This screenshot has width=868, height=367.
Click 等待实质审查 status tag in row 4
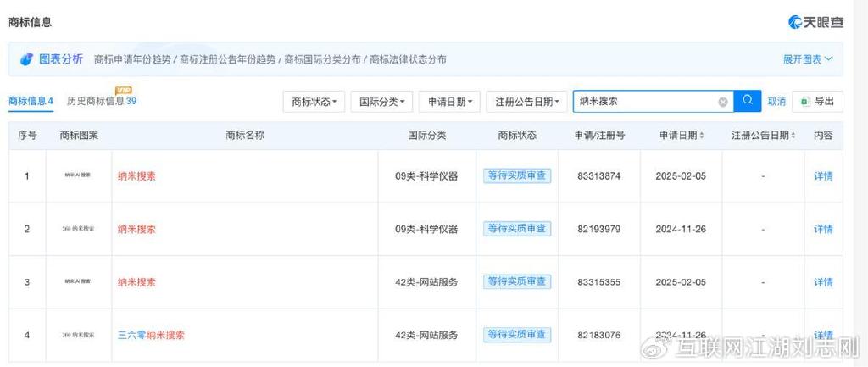click(517, 334)
